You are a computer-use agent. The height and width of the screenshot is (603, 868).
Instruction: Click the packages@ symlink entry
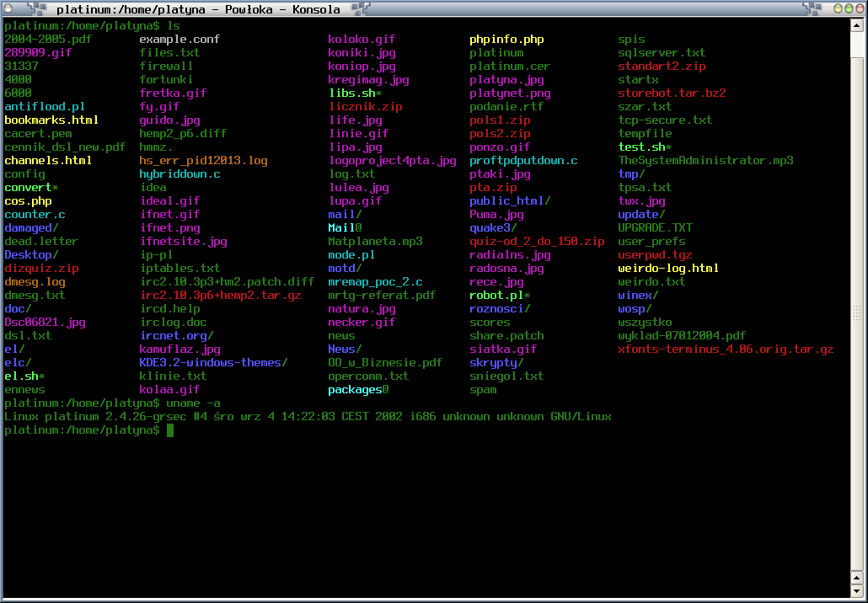pyautogui.click(x=358, y=389)
